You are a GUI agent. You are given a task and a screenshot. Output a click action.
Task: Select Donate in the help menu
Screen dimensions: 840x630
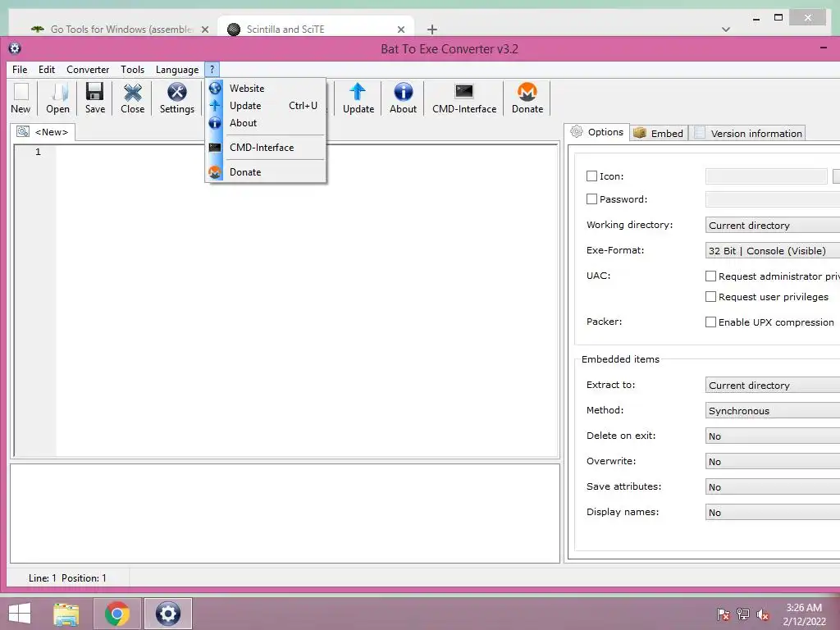click(266, 172)
